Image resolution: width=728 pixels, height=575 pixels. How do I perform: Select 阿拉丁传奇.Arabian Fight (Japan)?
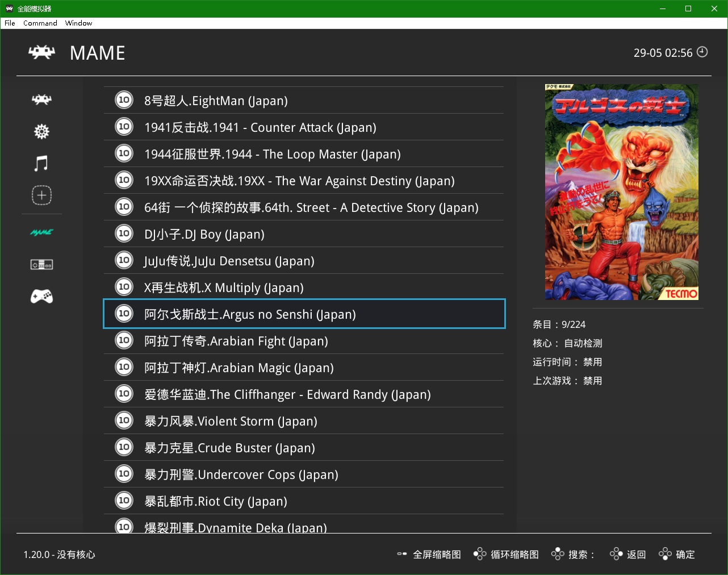pos(304,340)
